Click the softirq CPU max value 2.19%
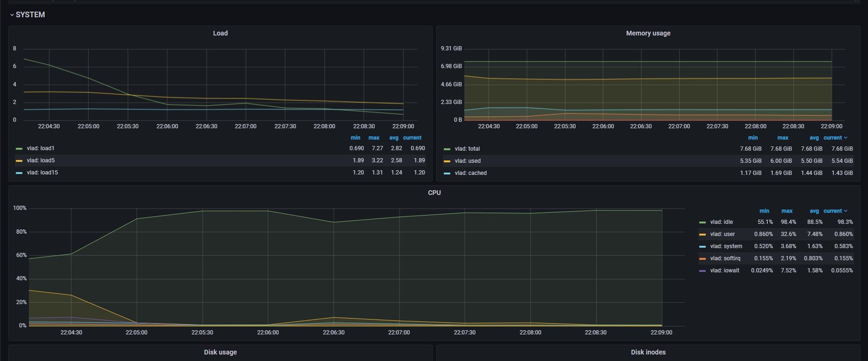This screenshot has width=868, height=361. point(789,258)
